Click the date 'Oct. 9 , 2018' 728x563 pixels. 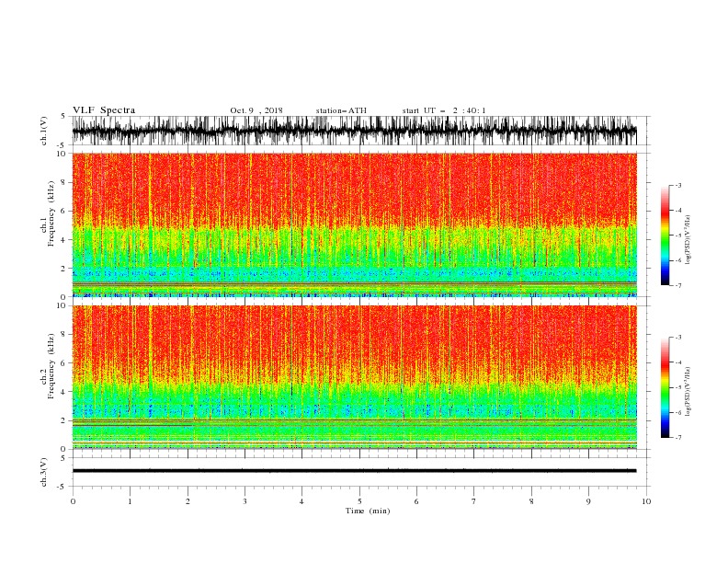pos(256,110)
